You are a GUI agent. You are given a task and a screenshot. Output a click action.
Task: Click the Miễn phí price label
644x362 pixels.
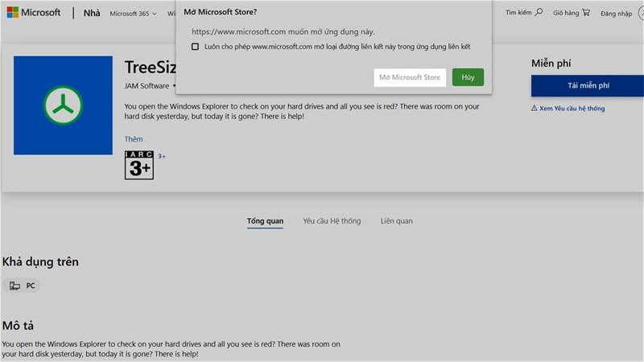point(551,64)
